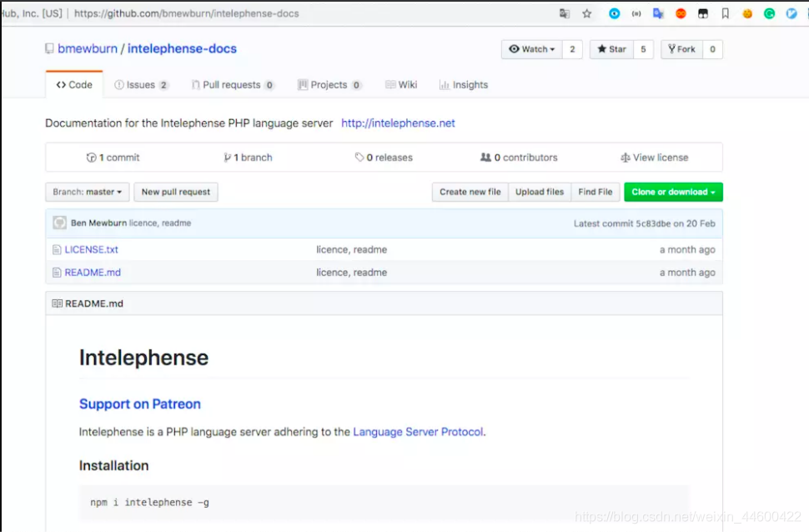
Task: Open the Language Server Protocol link
Action: click(x=419, y=432)
